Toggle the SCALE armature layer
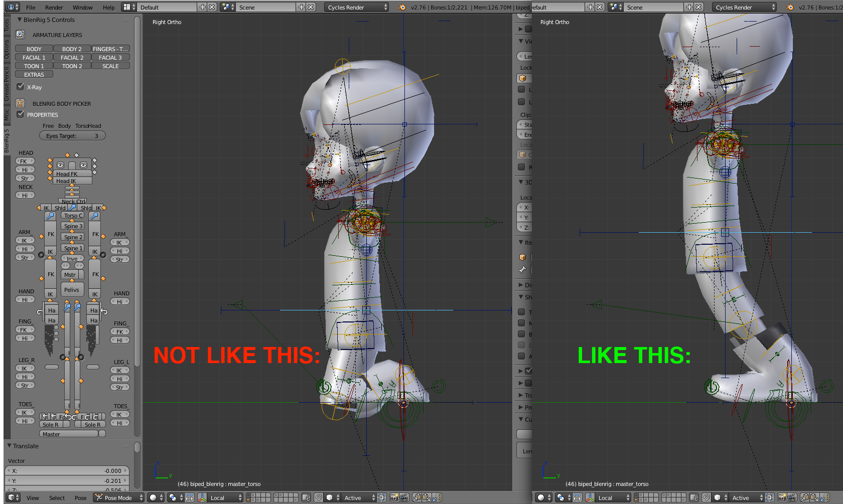Image resolution: width=843 pixels, height=504 pixels. (x=110, y=66)
